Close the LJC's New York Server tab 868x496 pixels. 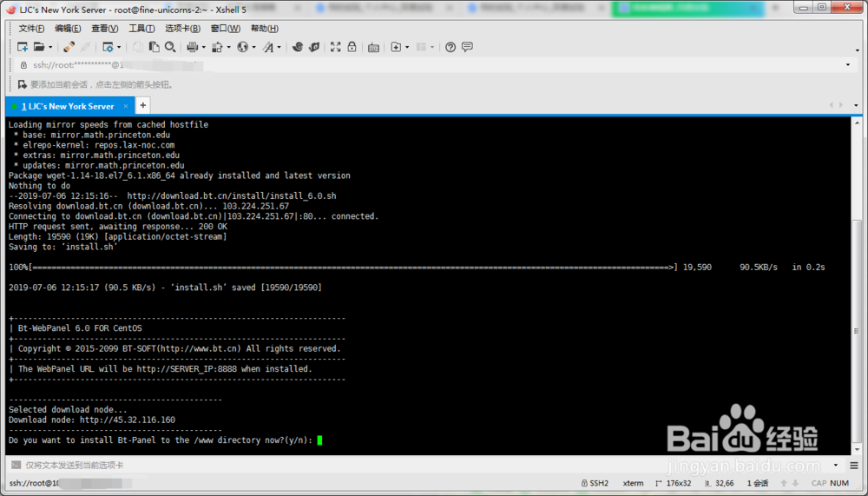[x=126, y=106]
